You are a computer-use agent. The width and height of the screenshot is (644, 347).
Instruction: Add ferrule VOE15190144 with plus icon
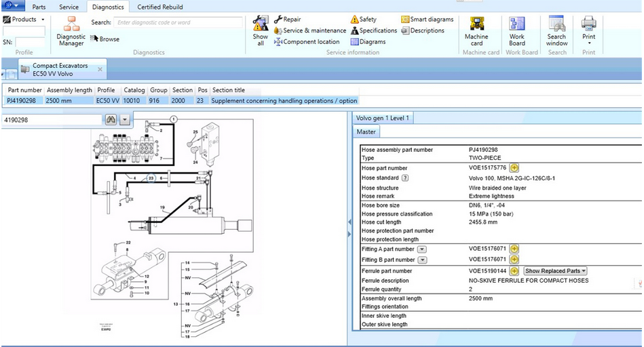(514, 270)
